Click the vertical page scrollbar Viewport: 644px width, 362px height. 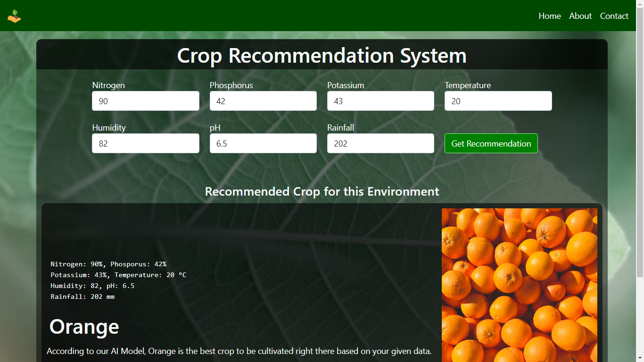pyautogui.click(x=640, y=141)
